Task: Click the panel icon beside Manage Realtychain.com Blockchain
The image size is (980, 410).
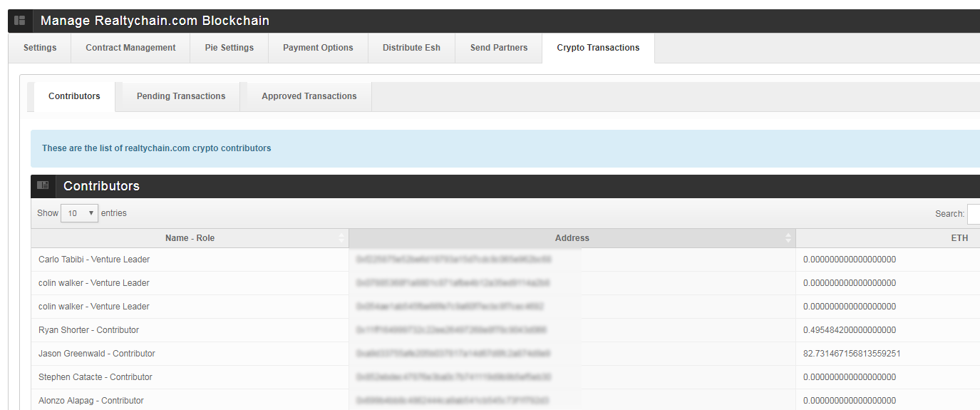Action: (x=20, y=21)
